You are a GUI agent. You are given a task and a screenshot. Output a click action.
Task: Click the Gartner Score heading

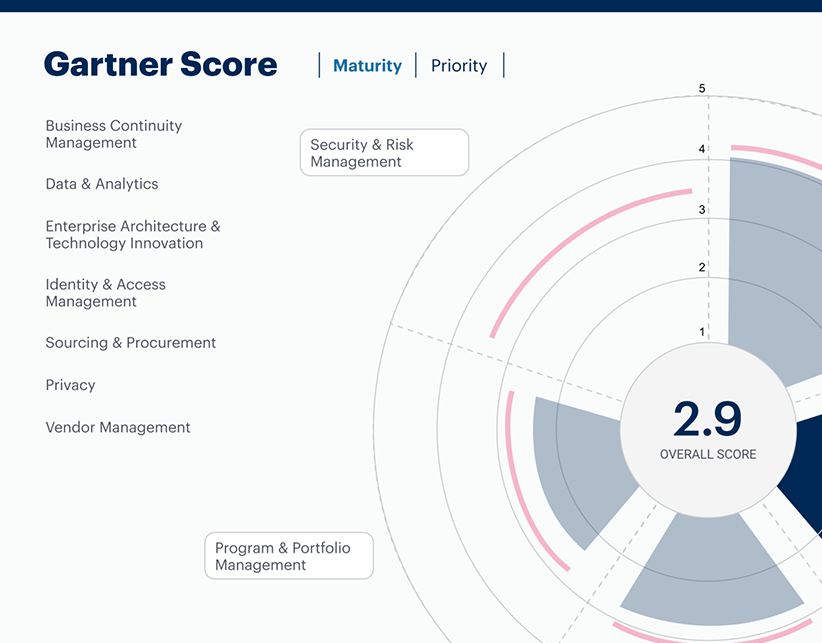point(160,64)
